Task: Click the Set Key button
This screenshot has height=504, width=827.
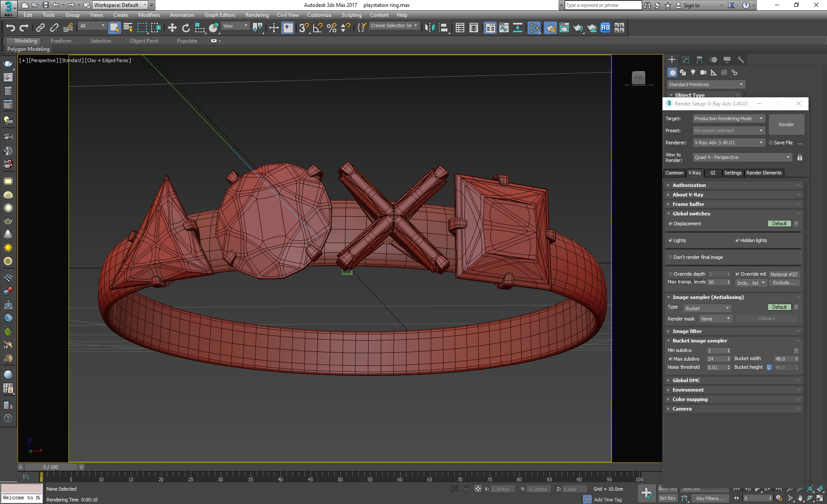Action: (668, 498)
